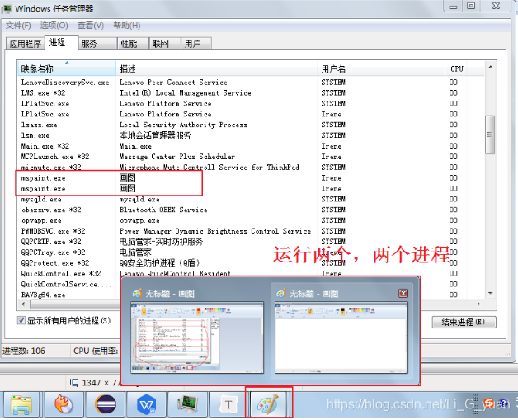Viewport: 518px width, 420px height.
Task: Switch to the 应用程序 tab
Action: [x=25, y=43]
